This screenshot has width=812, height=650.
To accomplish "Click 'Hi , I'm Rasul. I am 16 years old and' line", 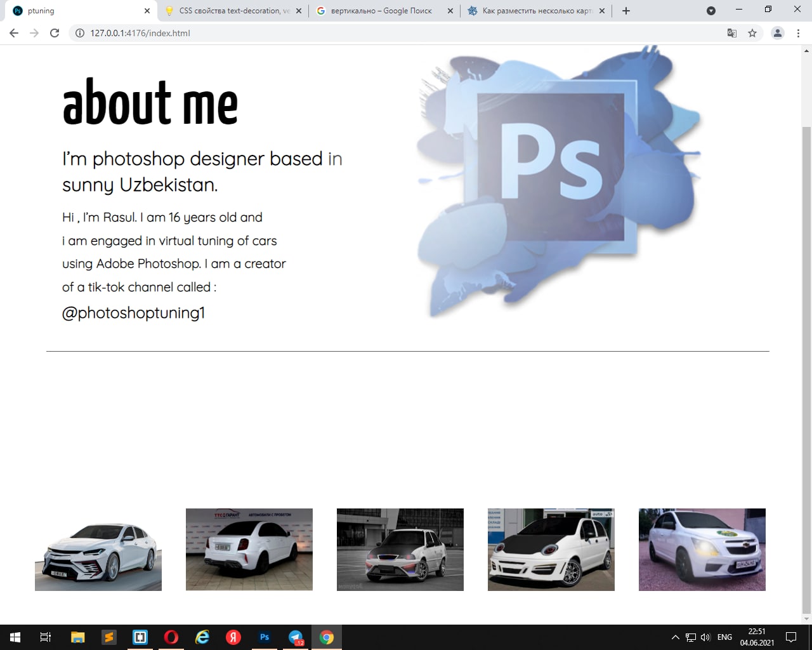I will click(162, 218).
